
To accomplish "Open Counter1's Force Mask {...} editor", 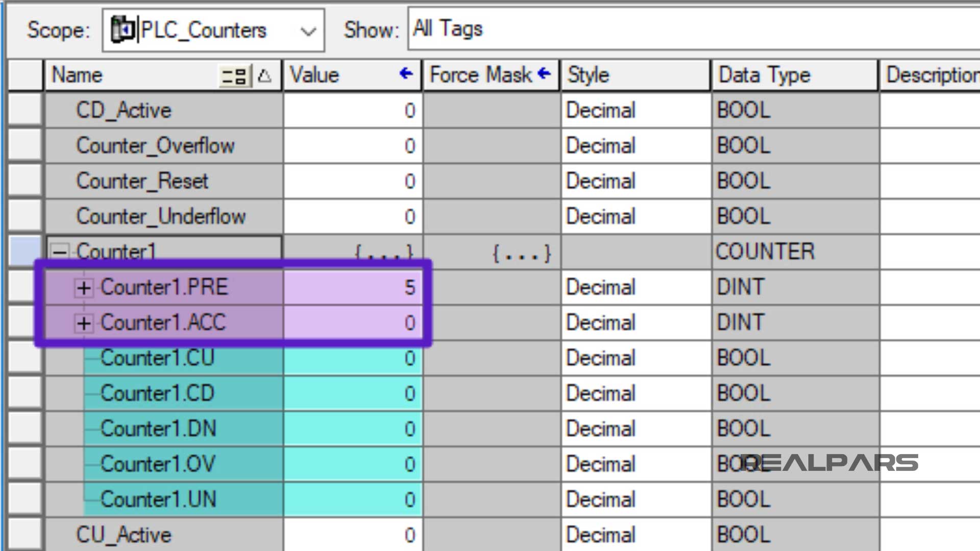I will (x=522, y=251).
